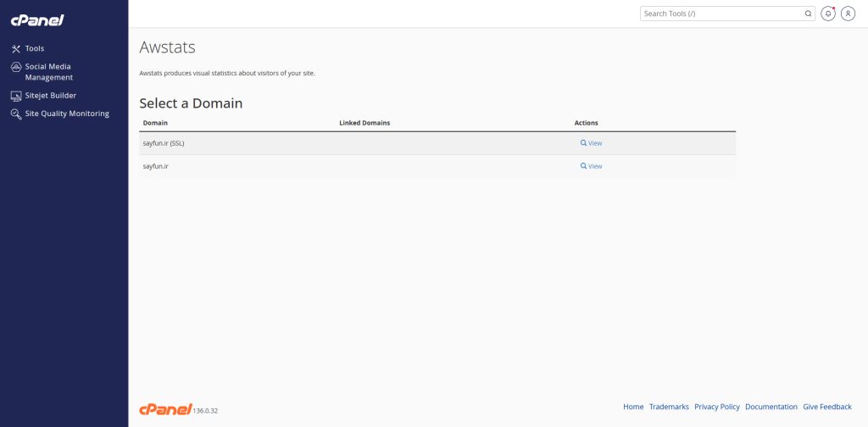Screen dimensions: 868x427
Task: Click the Social Media Management icon
Action: click(16, 67)
